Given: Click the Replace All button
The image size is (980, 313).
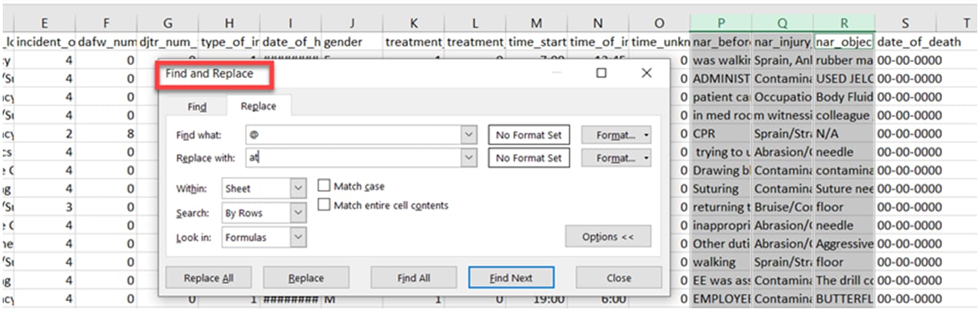Looking at the screenshot, I should 208,278.
